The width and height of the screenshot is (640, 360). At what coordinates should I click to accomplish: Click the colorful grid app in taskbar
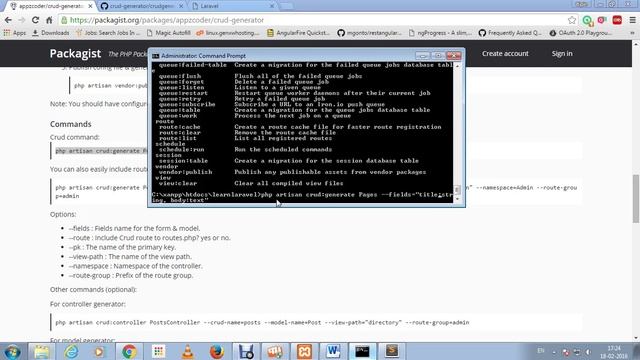(158, 351)
